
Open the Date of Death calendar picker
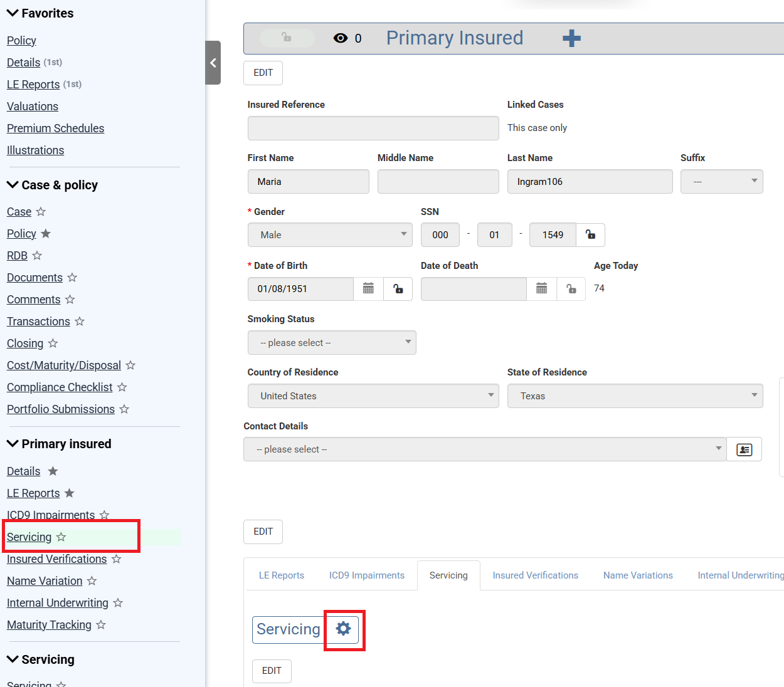541,288
